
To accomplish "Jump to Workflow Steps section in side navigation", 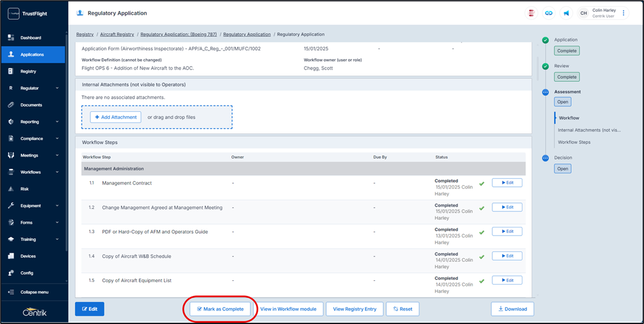I will coord(574,142).
